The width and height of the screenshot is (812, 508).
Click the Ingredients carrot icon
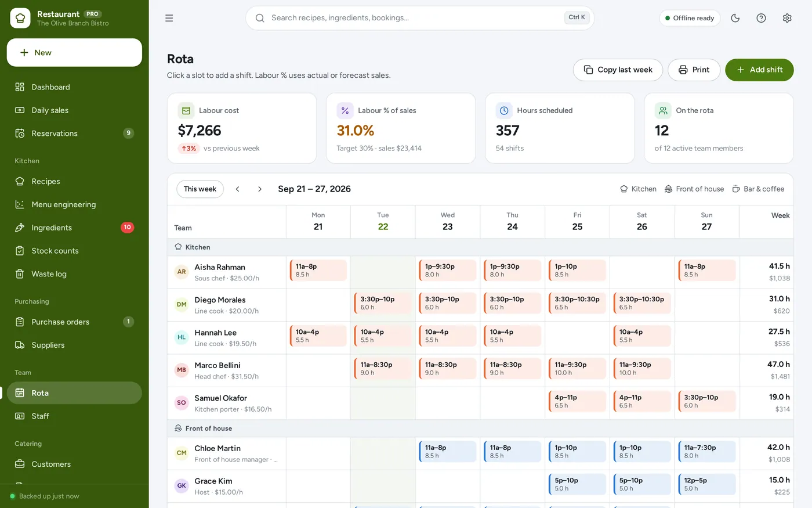(20, 228)
